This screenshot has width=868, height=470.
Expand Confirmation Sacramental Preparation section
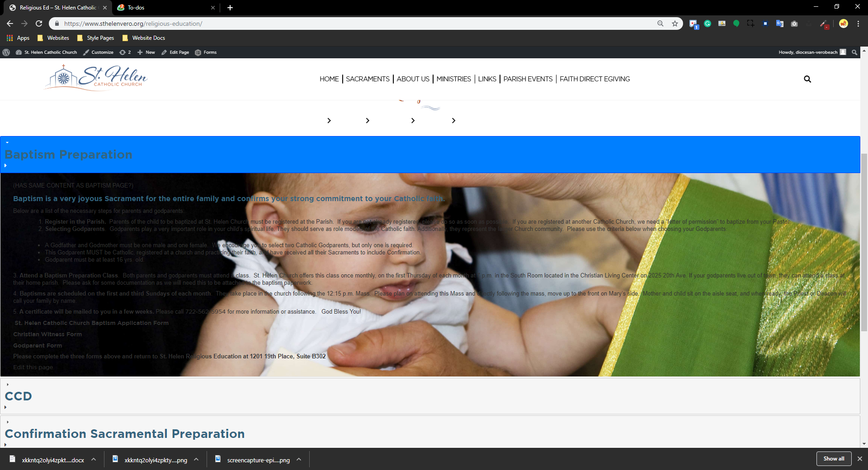124,434
